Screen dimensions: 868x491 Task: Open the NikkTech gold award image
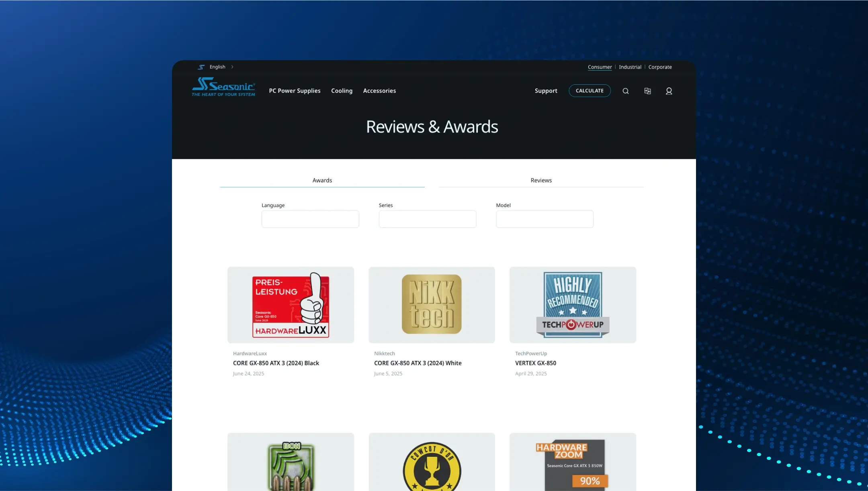pos(432,305)
